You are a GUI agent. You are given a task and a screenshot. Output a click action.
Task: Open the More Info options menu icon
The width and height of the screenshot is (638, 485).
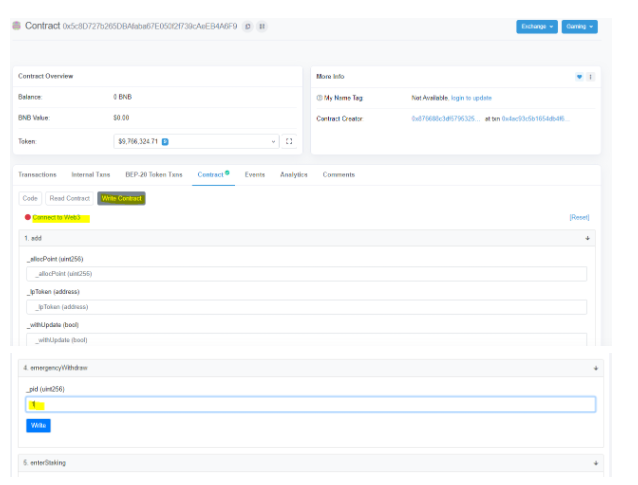click(590, 76)
